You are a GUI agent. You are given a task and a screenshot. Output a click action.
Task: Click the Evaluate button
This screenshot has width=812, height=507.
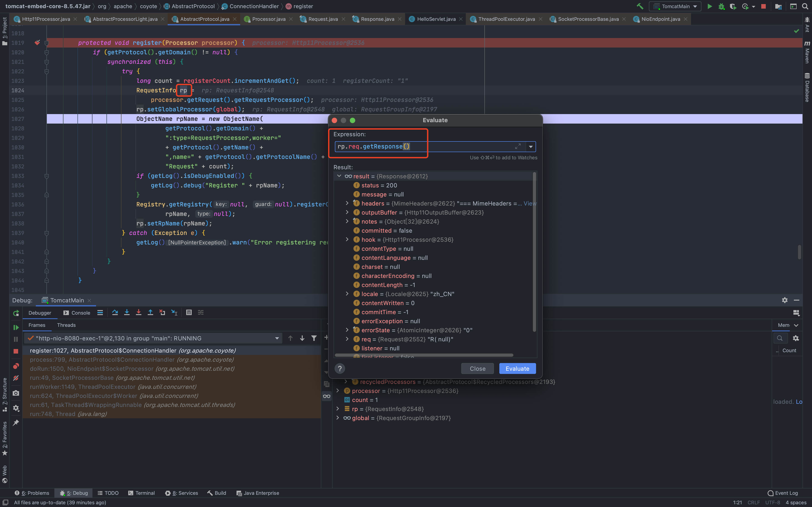click(517, 368)
